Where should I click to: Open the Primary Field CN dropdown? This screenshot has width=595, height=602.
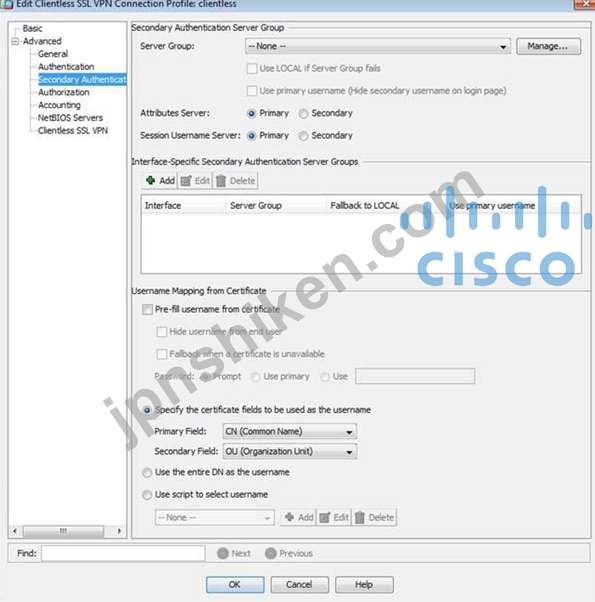pyautogui.click(x=289, y=432)
